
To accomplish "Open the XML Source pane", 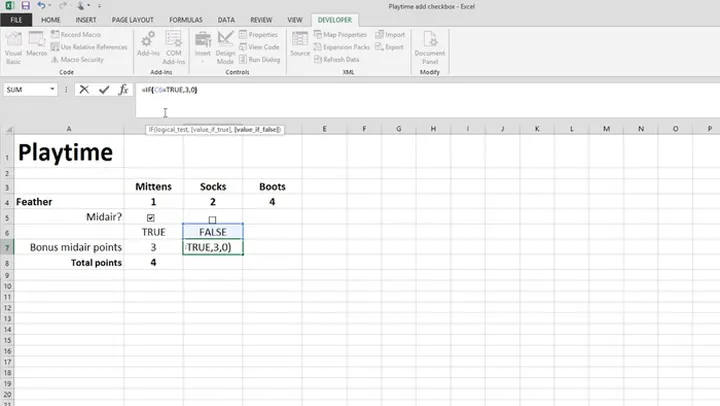I will pos(300,44).
